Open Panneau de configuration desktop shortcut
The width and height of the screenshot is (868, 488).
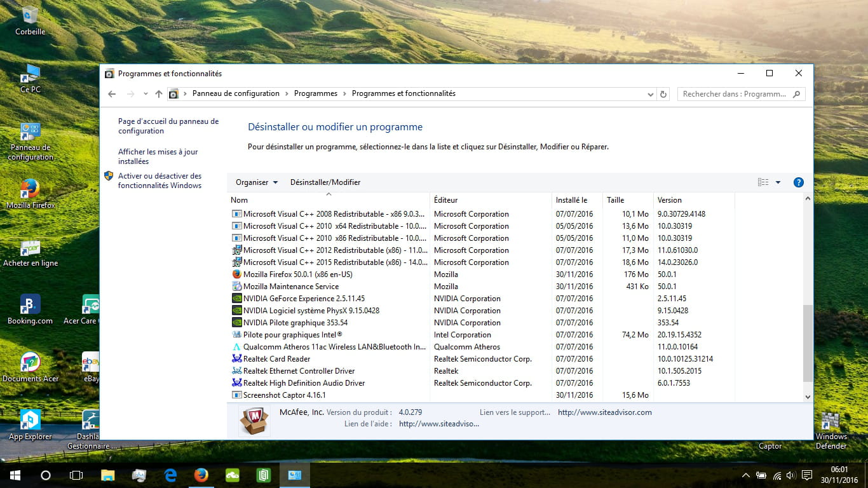coord(30,141)
